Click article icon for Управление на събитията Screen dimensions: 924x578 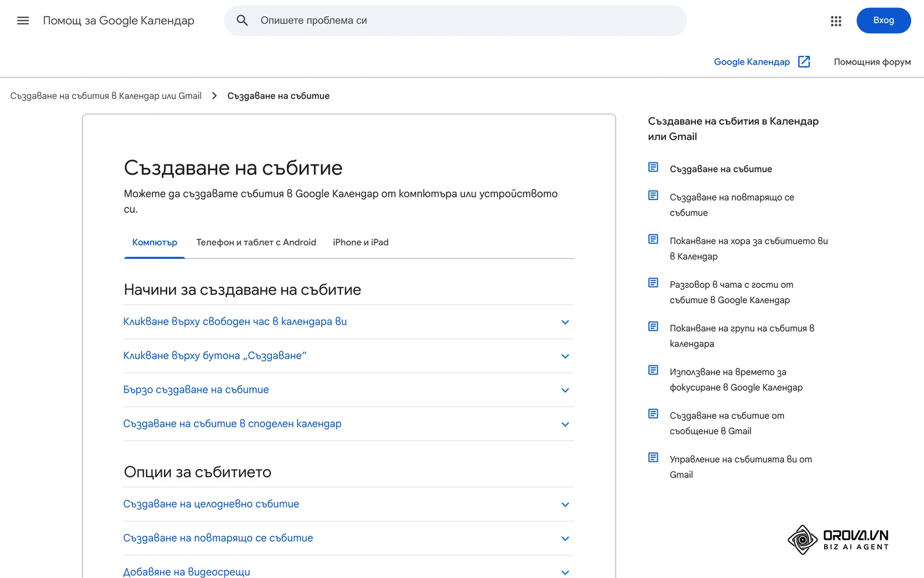click(653, 458)
